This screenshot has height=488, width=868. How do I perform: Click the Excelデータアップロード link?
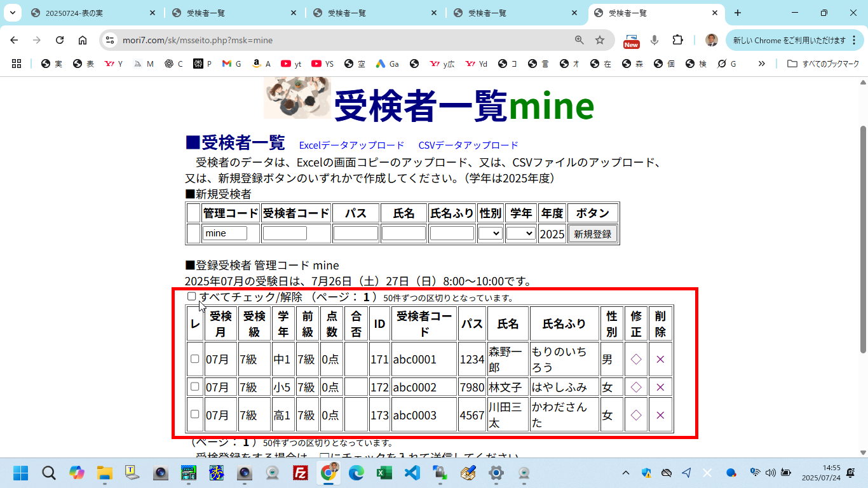coord(351,145)
